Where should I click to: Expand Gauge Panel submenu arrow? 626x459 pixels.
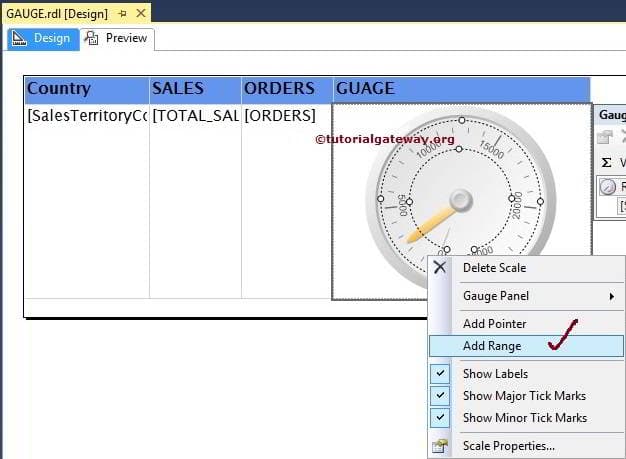click(x=612, y=296)
